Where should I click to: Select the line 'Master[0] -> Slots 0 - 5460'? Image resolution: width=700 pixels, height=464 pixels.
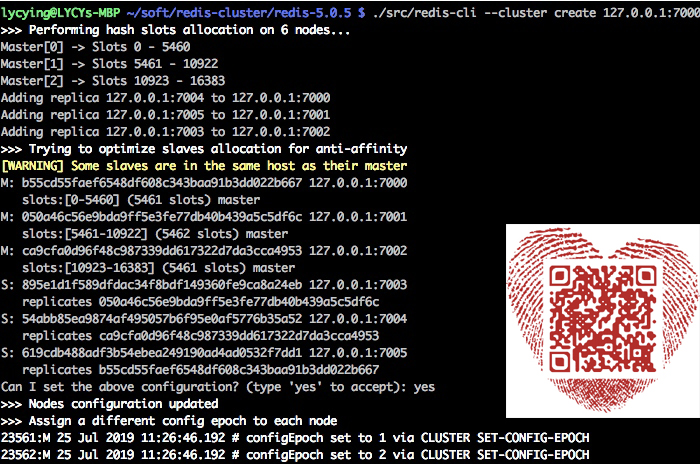point(96,47)
